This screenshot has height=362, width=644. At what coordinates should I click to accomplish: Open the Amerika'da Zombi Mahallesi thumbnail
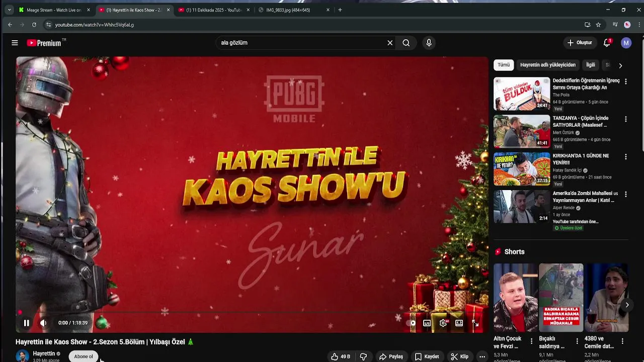522,206
